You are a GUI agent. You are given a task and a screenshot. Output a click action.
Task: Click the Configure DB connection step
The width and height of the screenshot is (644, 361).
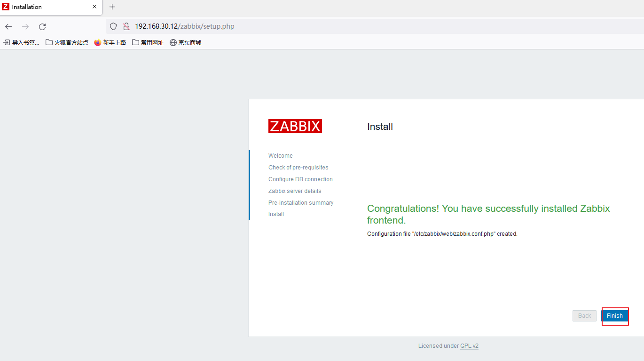[x=300, y=179]
